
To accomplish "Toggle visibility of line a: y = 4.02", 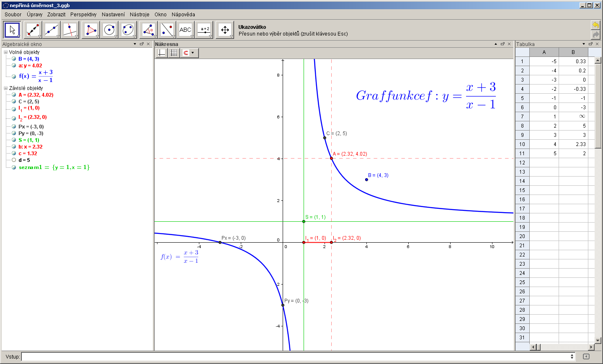I will click(14, 65).
